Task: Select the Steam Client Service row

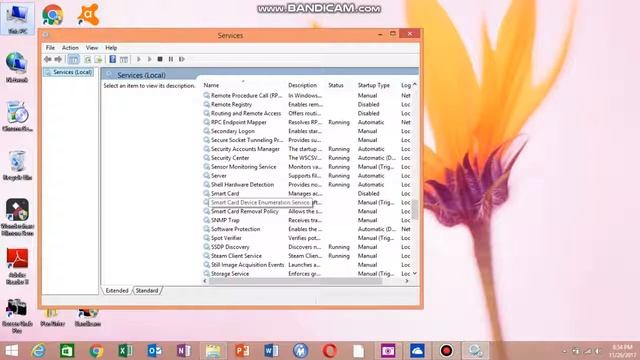Action: click(x=306, y=256)
